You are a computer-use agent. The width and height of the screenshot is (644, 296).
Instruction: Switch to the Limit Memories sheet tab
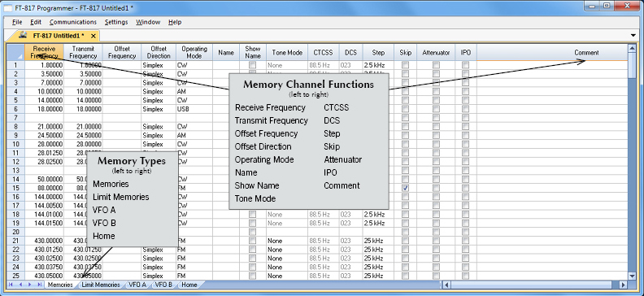click(x=101, y=285)
